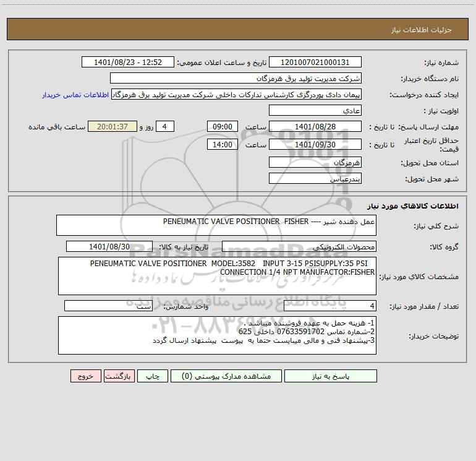
Task: Click the پاسخ به نیاز button
Action: click(x=331, y=376)
